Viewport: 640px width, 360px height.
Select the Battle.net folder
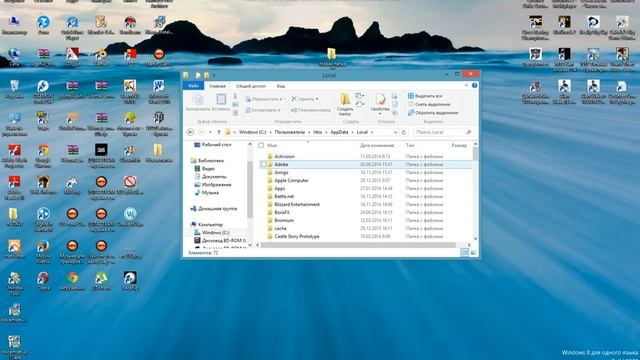(284, 196)
